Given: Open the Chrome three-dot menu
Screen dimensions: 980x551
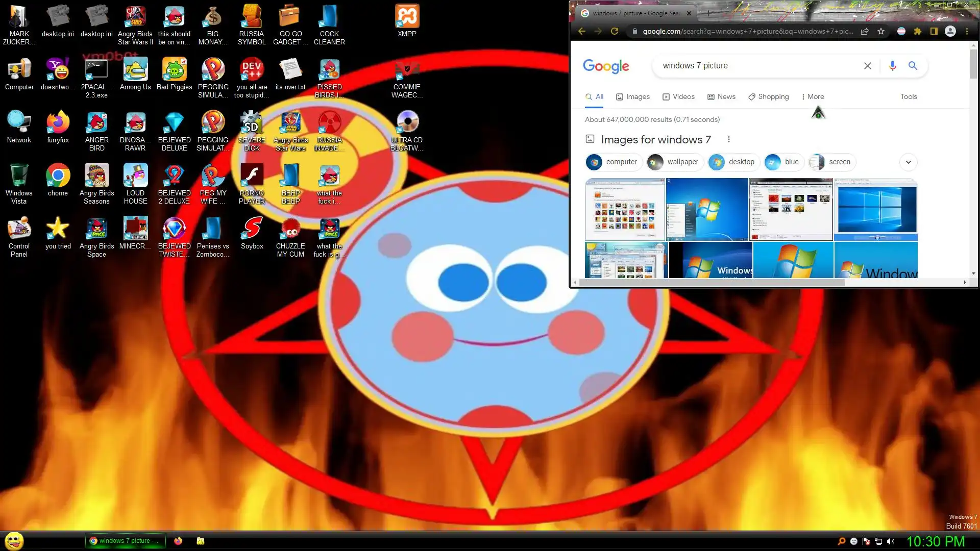Looking at the screenshot, I should click(967, 31).
